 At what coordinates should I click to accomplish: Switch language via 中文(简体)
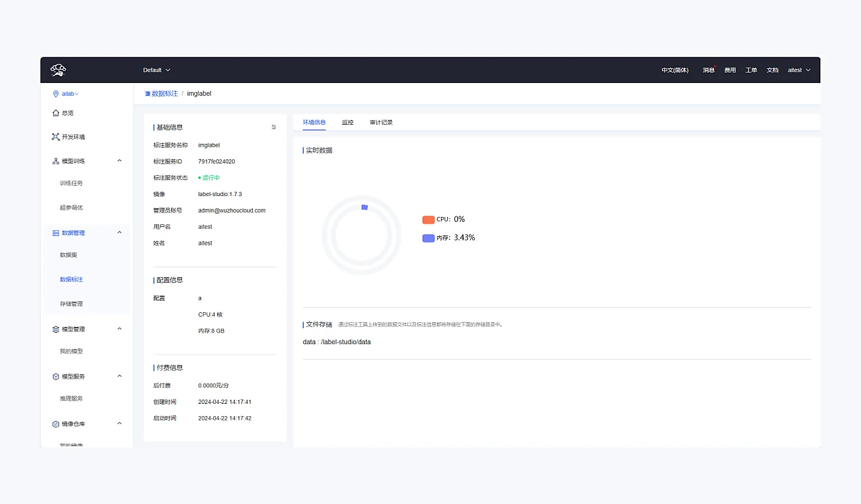pyautogui.click(x=675, y=70)
